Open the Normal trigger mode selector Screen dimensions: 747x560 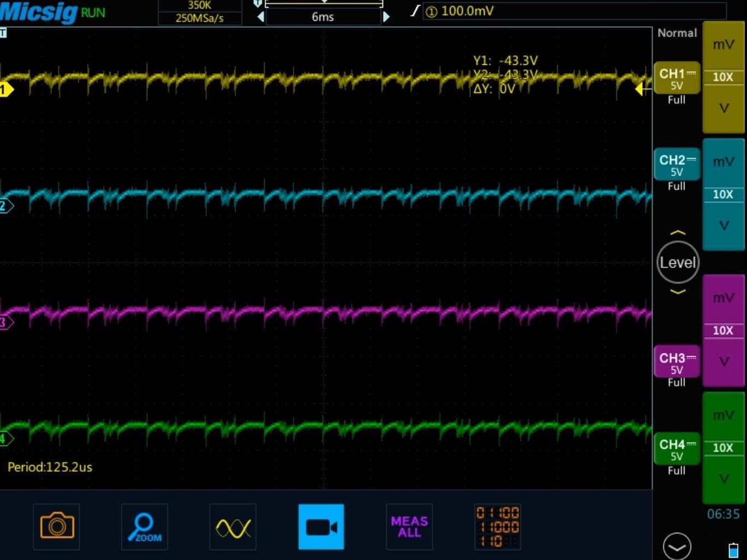[x=677, y=33]
